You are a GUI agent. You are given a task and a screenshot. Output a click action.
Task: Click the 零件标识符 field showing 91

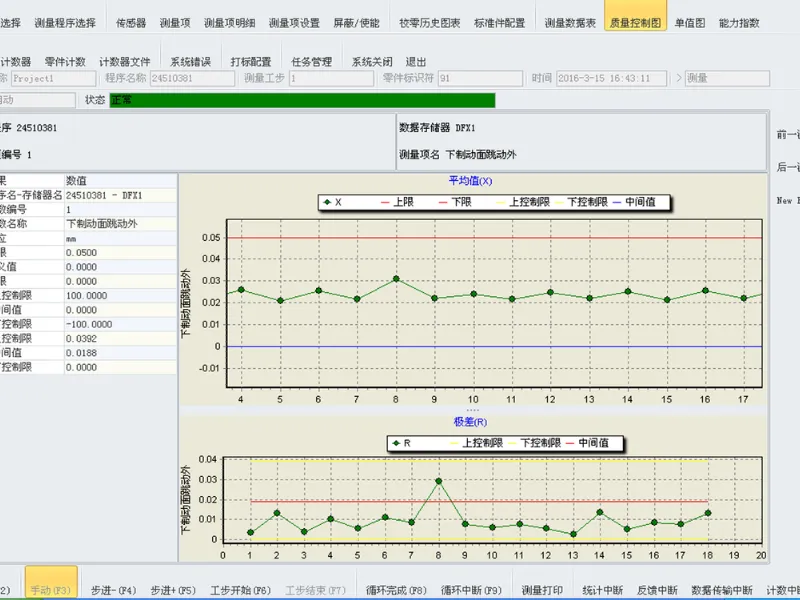[480, 78]
